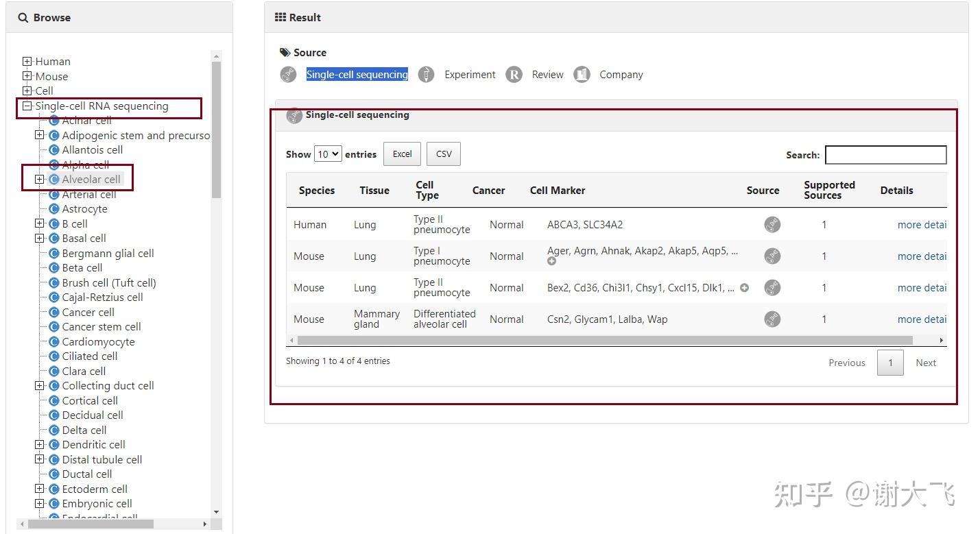Click source icon in Mammary gland row
The image size is (980, 534).
click(772, 319)
